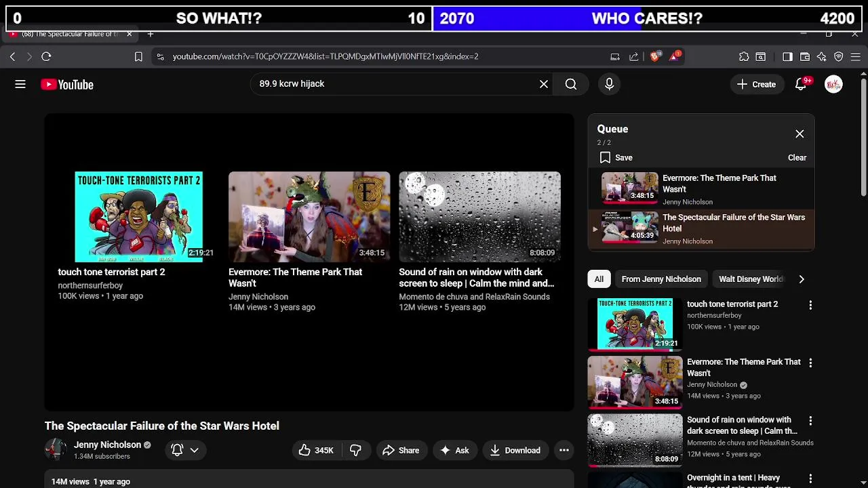This screenshot has height=488, width=868.
Task: Start voice search with microphone
Action: [609, 84]
